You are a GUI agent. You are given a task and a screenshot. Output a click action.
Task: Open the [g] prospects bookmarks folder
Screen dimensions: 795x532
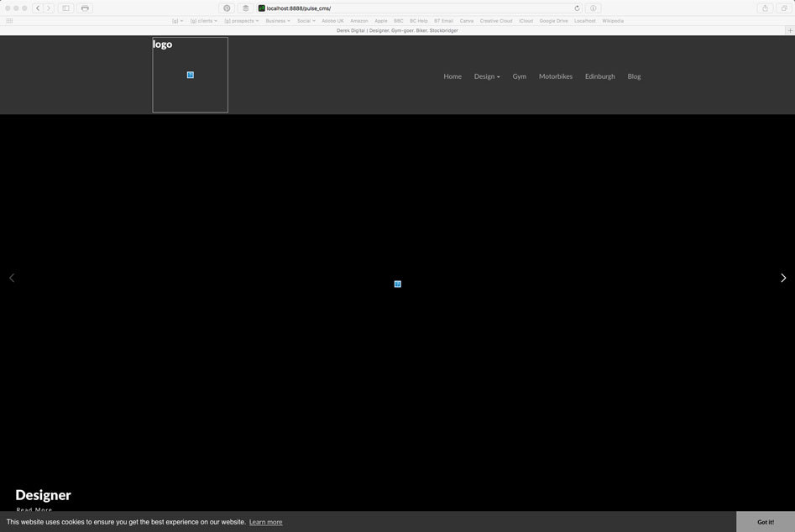tap(241, 21)
